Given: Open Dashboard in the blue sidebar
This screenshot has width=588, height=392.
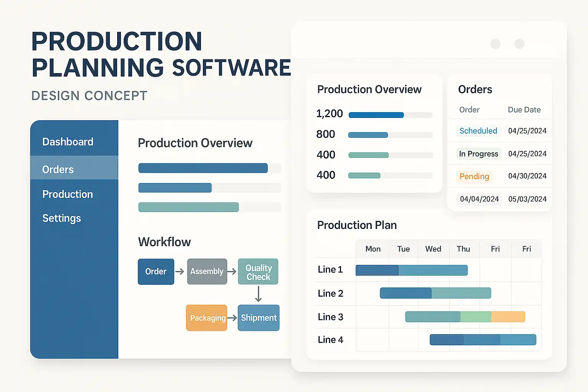Looking at the screenshot, I should coord(68,142).
